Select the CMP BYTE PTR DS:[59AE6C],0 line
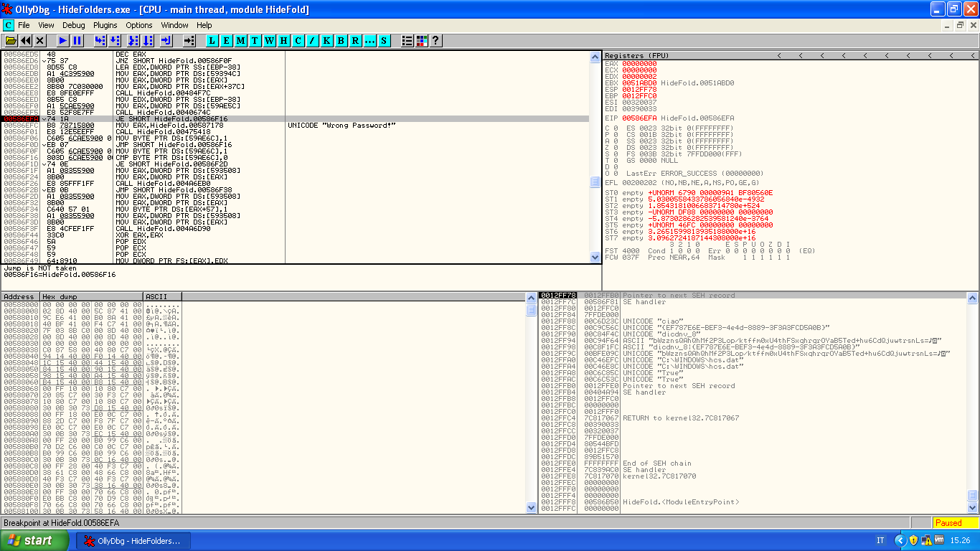980x551 pixels. [x=295, y=157]
